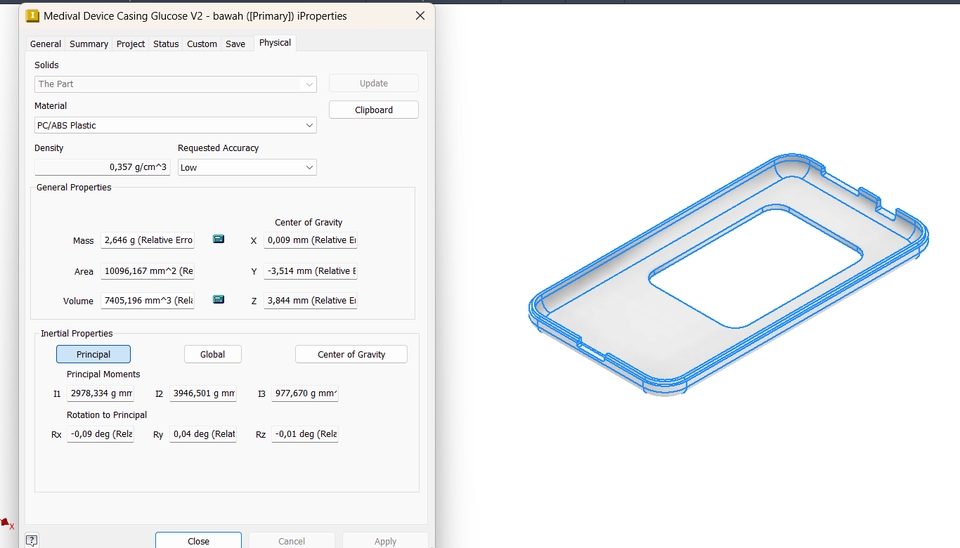This screenshot has width=960, height=548.
Task: Click the Area value field
Action: click(148, 271)
